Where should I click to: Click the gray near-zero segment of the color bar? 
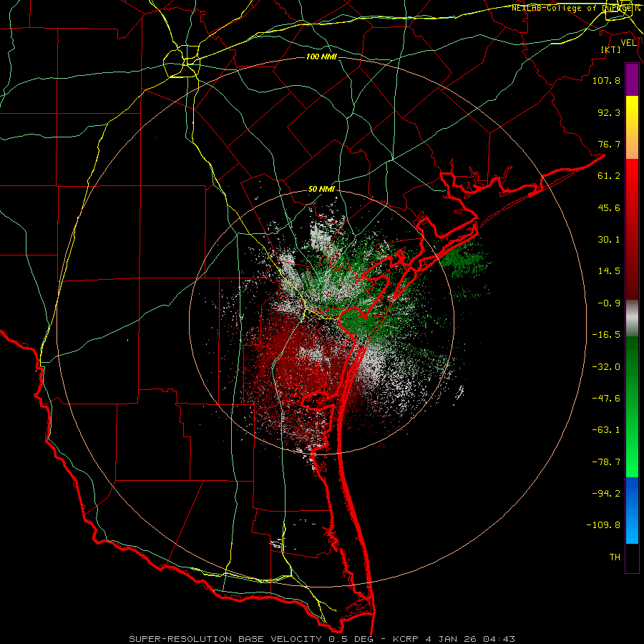[x=632, y=318]
